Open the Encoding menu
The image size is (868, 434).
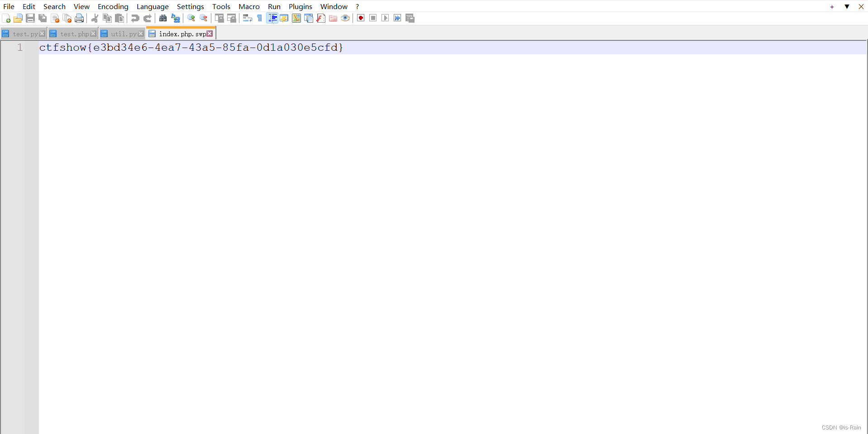pos(113,6)
